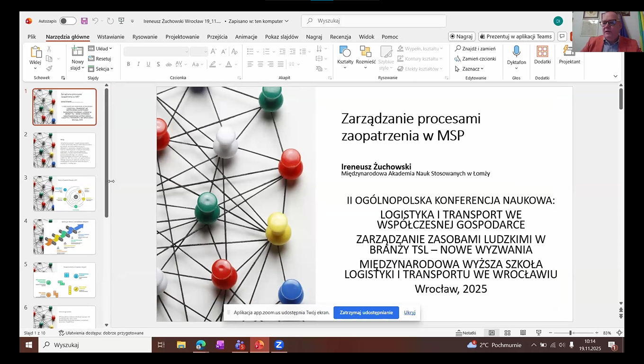Toggle normal view in status bar
This screenshot has height=364, width=644.
492,333
